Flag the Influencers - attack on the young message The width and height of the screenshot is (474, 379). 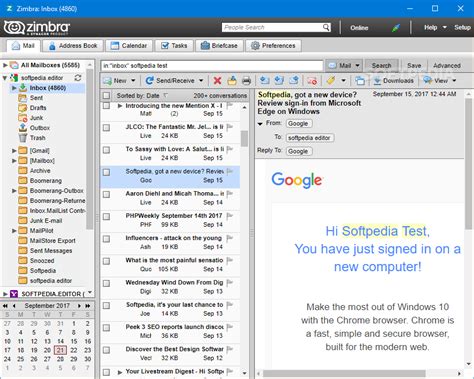[x=230, y=238]
